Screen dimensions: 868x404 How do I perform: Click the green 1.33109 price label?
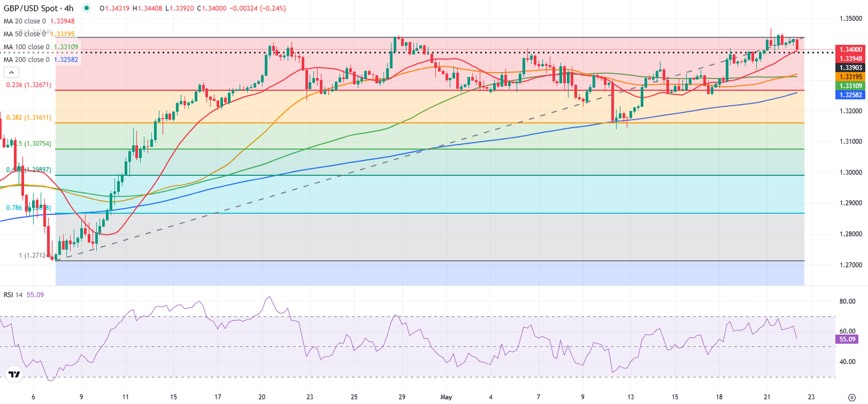[x=851, y=86]
